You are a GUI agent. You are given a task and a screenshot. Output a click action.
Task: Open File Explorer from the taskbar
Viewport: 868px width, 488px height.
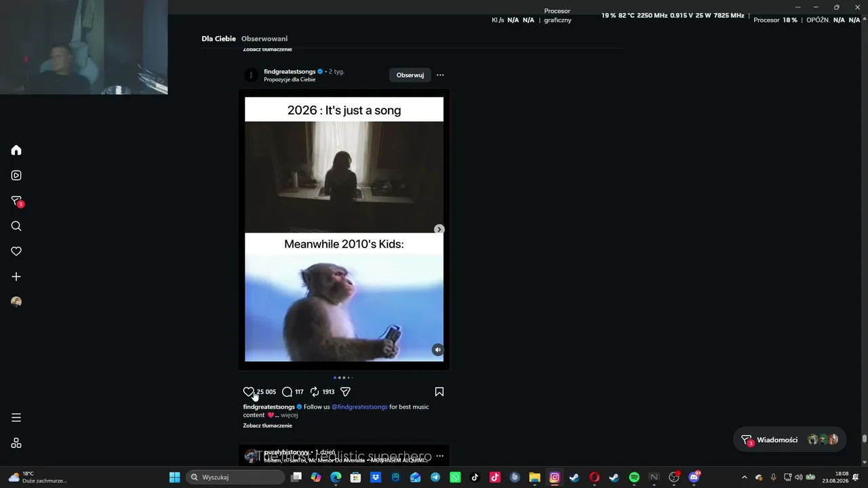tap(534, 477)
